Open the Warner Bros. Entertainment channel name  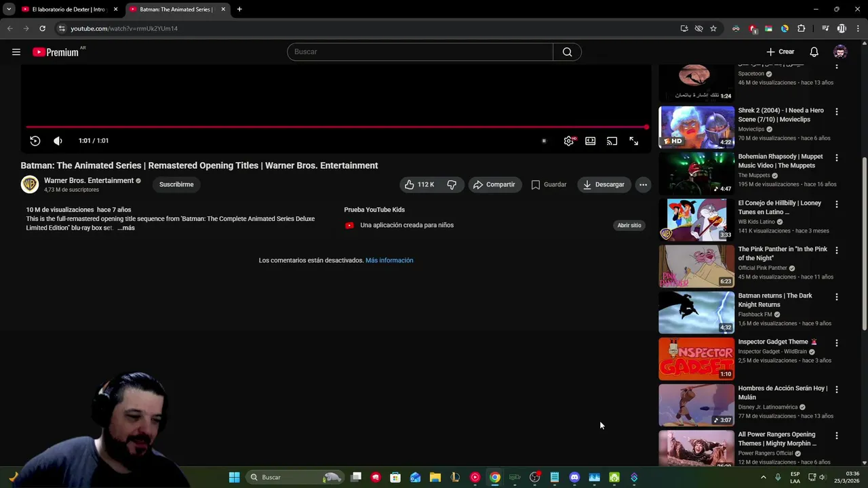(x=89, y=180)
